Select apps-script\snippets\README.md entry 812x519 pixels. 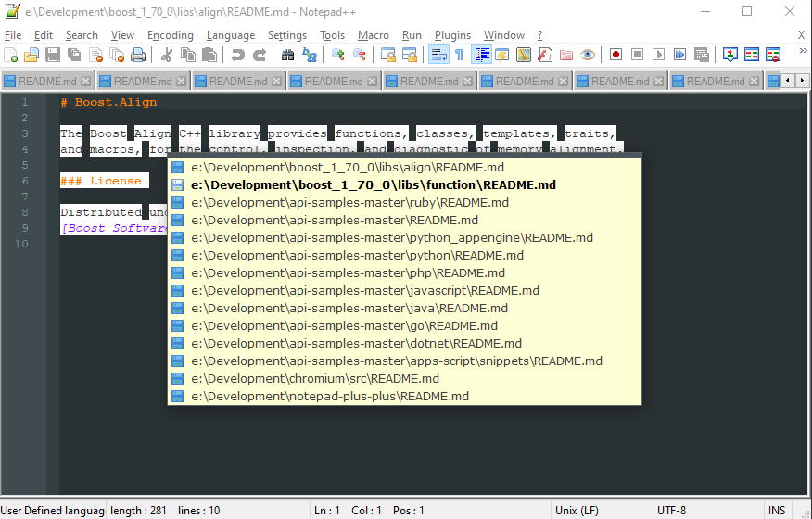coord(404,361)
